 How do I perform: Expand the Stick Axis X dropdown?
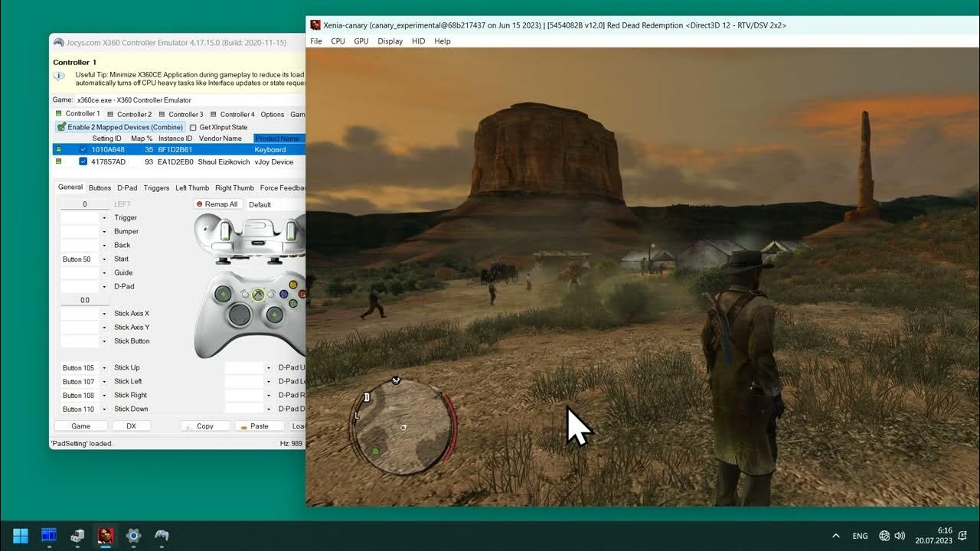(x=104, y=314)
